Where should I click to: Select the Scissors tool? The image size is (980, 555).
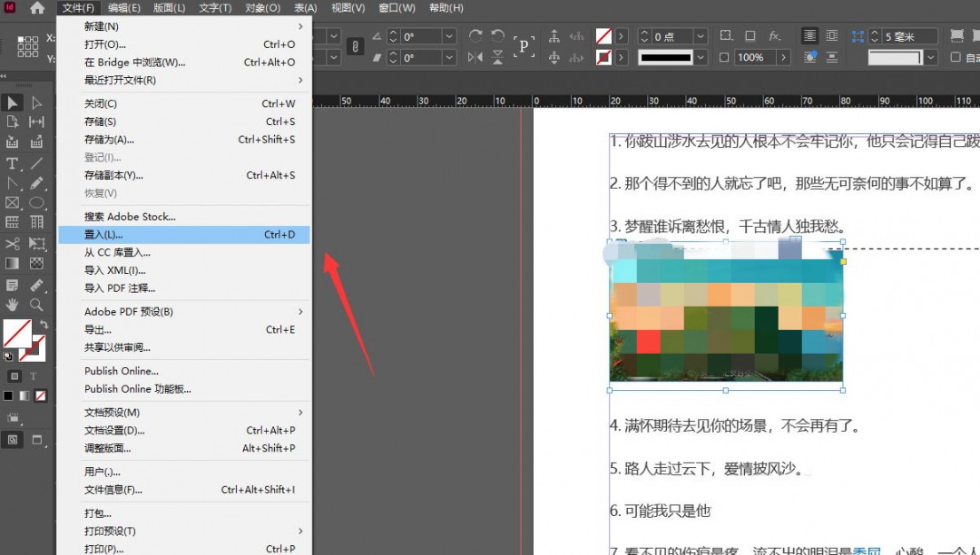click(11, 242)
